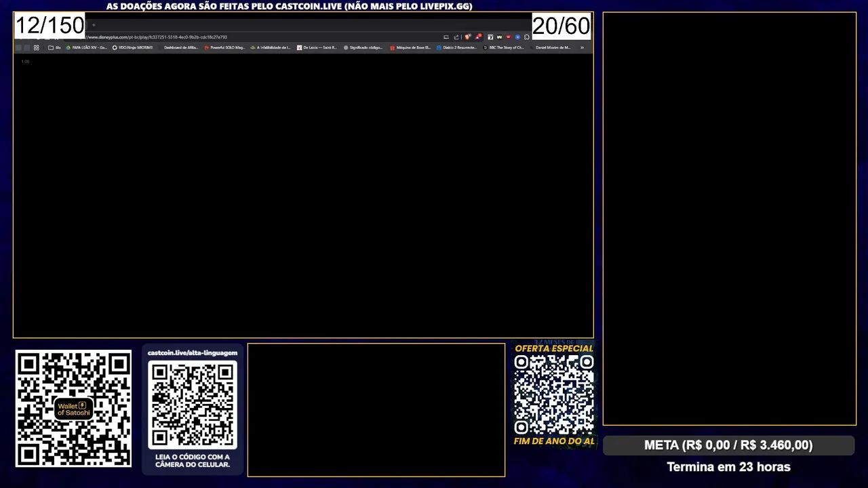This screenshot has height=488, width=868.
Task: Click the Brave Shields lion icon
Action: [467, 37]
